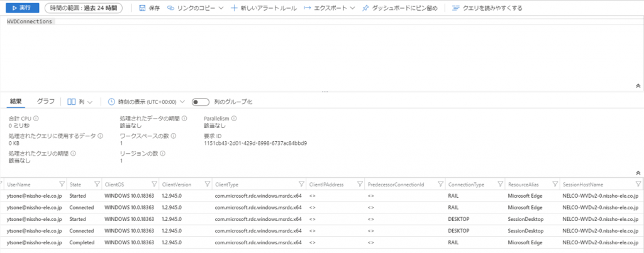Filter the PredecessorConnectionId column
644x253 pixels.
coord(440,184)
